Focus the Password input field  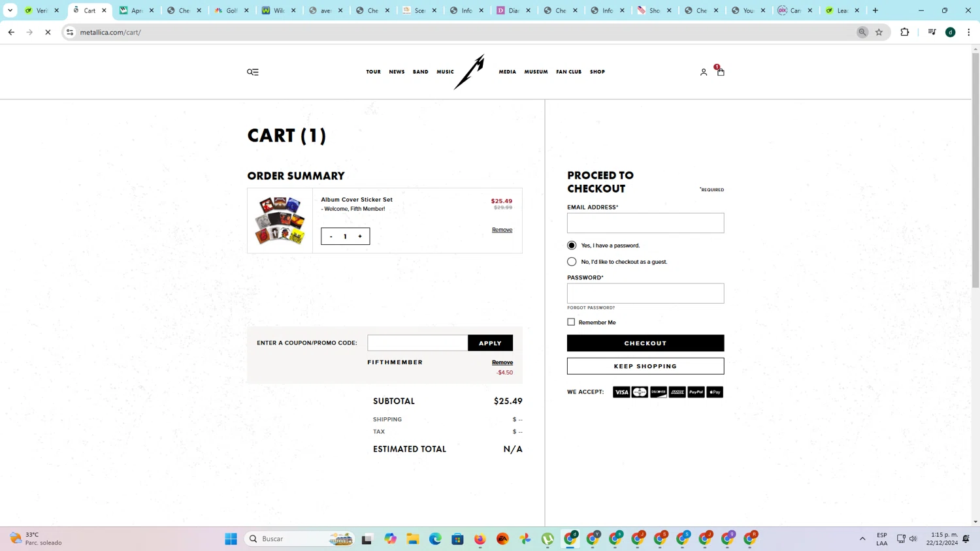(x=645, y=293)
